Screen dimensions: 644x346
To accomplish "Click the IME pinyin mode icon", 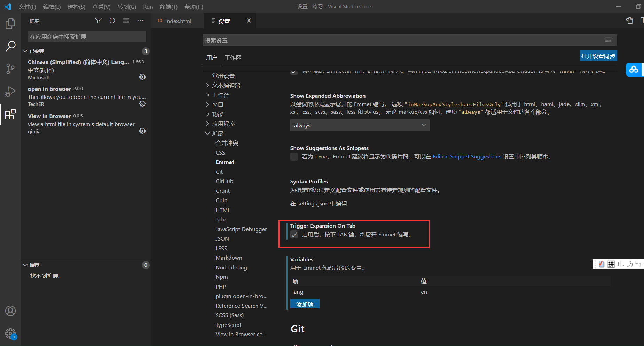I will tap(611, 264).
